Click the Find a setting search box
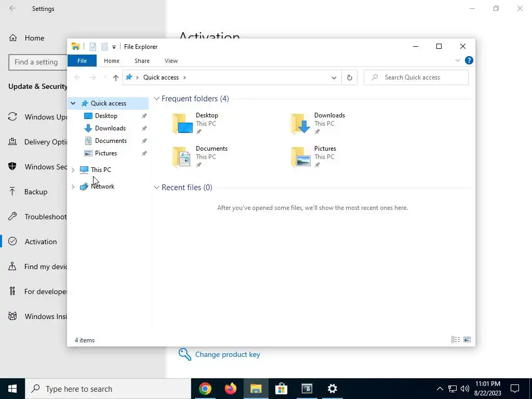The image size is (532, 399). click(37, 62)
